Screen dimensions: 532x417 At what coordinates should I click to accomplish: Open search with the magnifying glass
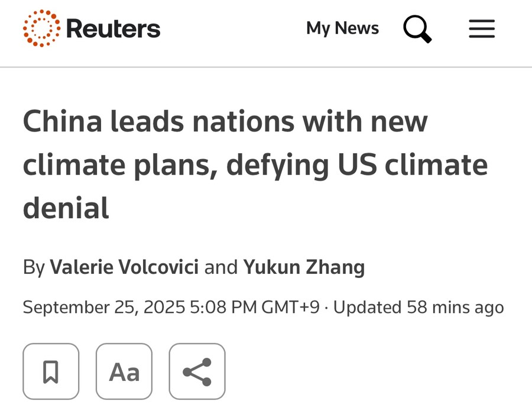pos(417,28)
